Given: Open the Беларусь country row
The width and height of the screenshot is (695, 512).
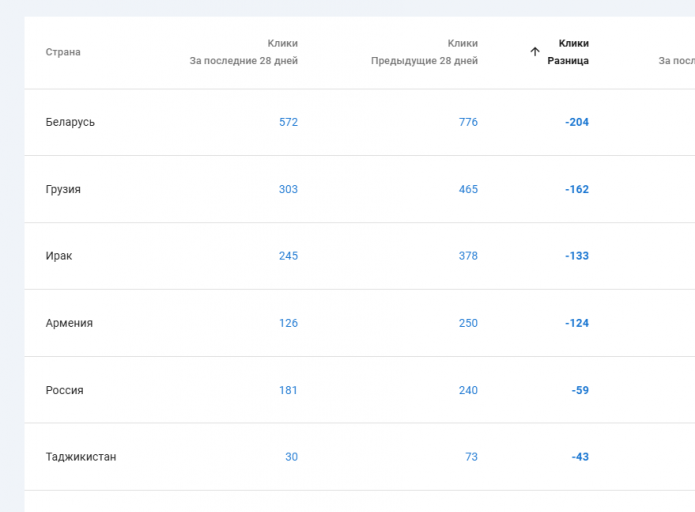Looking at the screenshot, I should tap(70, 122).
